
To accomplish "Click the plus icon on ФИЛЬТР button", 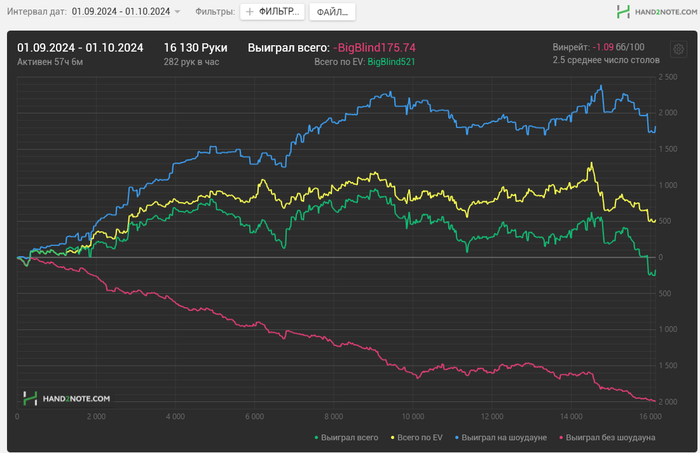I will [249, 12].
